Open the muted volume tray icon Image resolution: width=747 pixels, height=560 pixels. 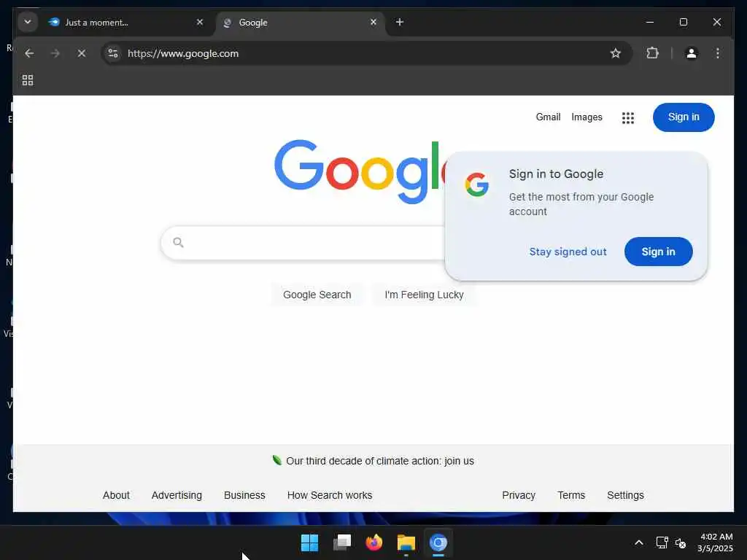(681, 542)
